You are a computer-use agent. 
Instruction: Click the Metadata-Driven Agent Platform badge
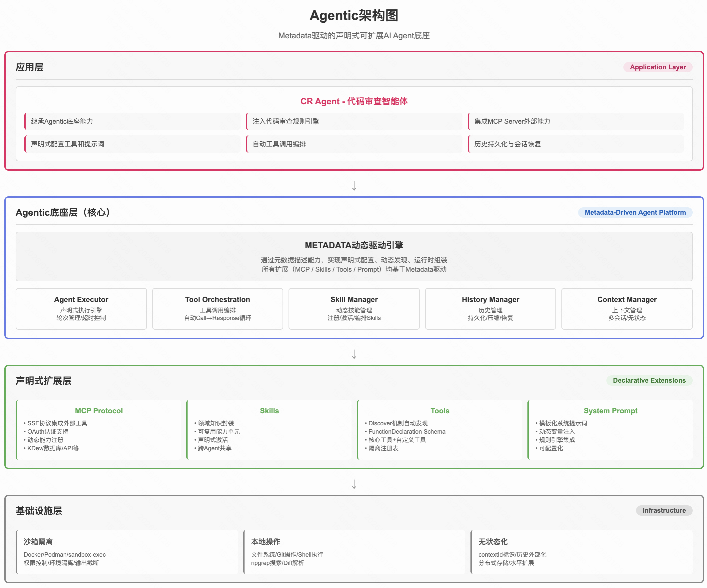point(635,213)
